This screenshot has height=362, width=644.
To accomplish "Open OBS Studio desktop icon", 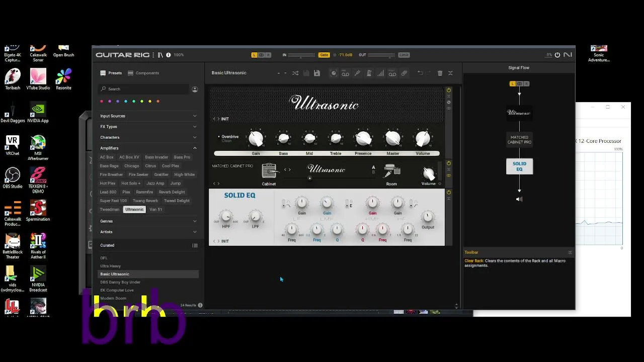I will pos(13,178).
